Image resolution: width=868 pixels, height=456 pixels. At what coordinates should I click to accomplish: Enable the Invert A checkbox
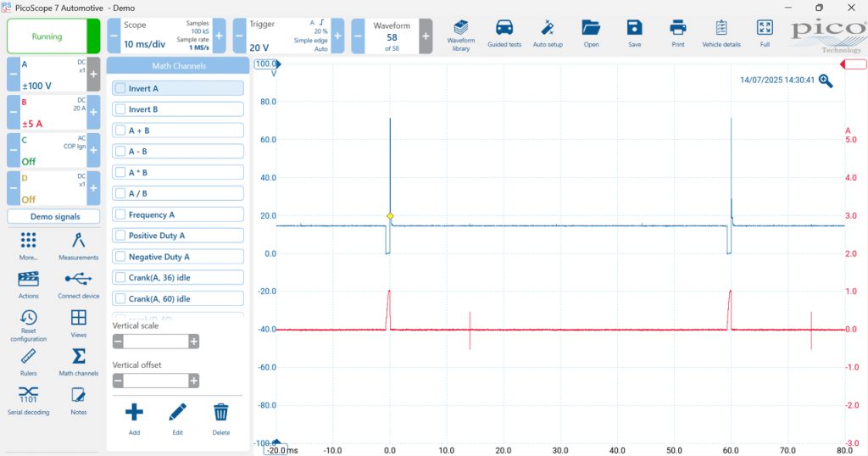point(120,88)
